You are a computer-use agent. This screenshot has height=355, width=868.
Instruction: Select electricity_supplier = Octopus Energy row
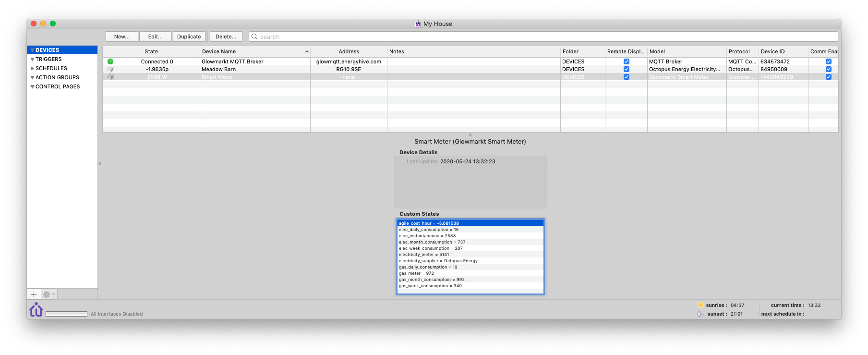[470, 261]
